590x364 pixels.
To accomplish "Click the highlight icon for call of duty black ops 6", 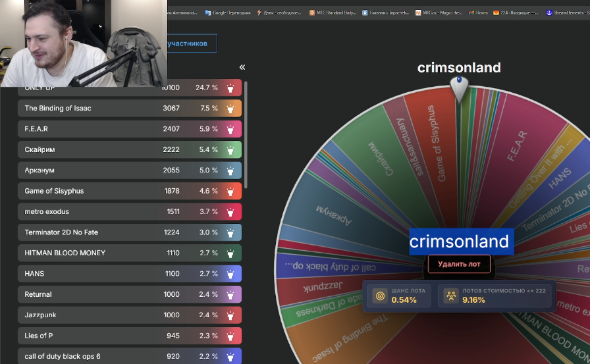I will (230, 357).
